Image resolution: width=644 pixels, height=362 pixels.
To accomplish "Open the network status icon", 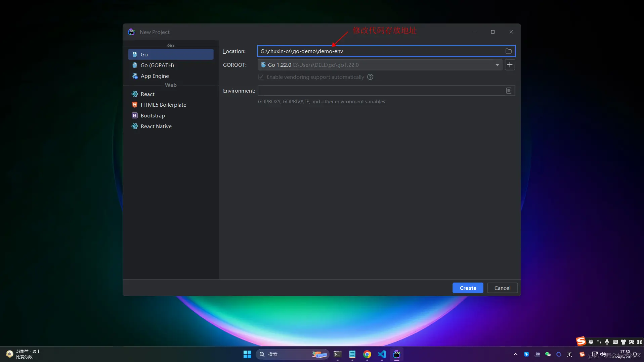I will coord(595,354).
